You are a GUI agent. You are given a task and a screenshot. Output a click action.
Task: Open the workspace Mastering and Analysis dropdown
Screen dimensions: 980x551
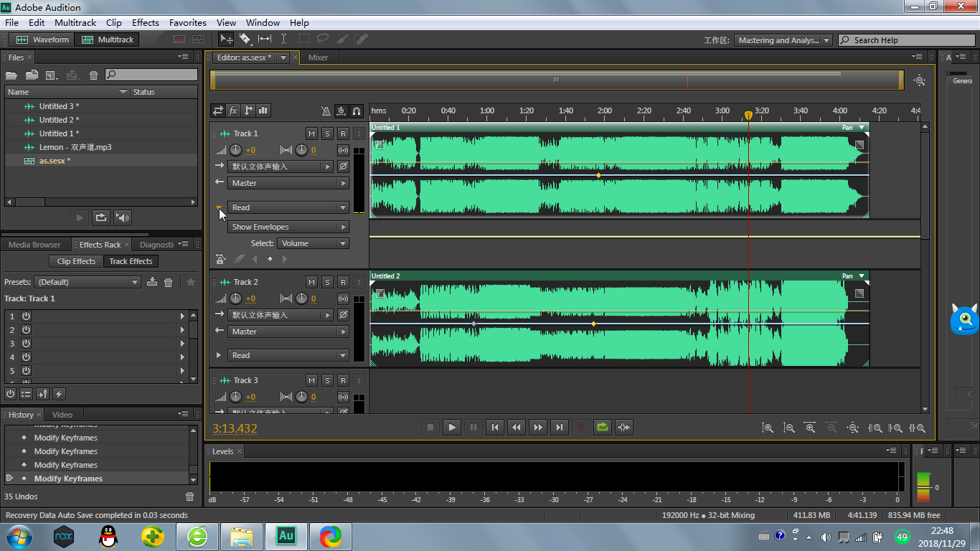[x=783, y=40]
